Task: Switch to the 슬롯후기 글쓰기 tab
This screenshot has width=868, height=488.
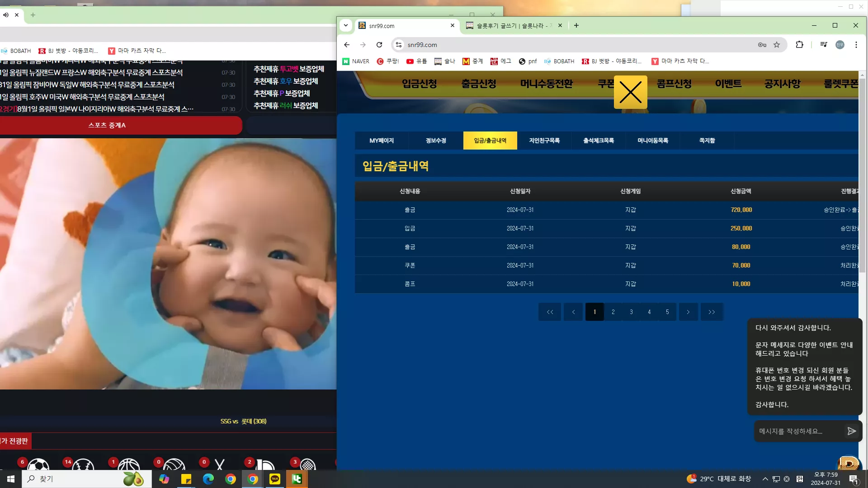Action: coord(513,26)
